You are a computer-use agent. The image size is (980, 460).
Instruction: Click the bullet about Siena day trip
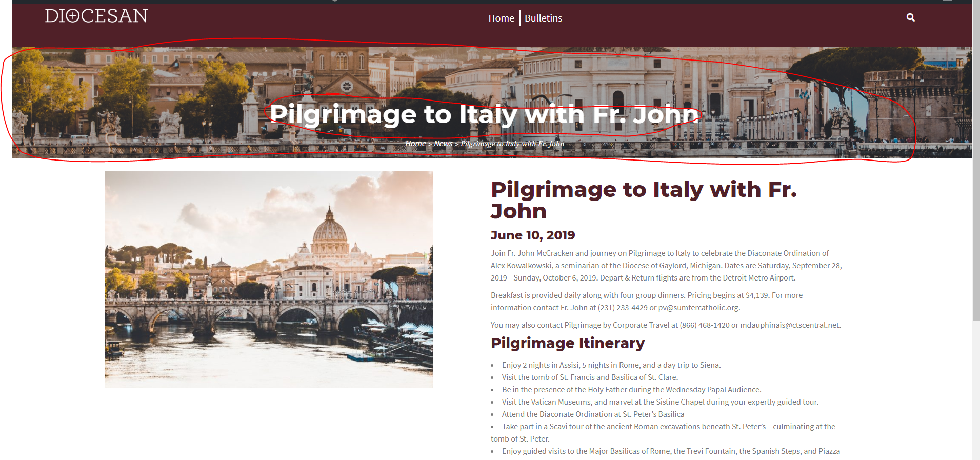pyautogui.click(x=611, y=365)
